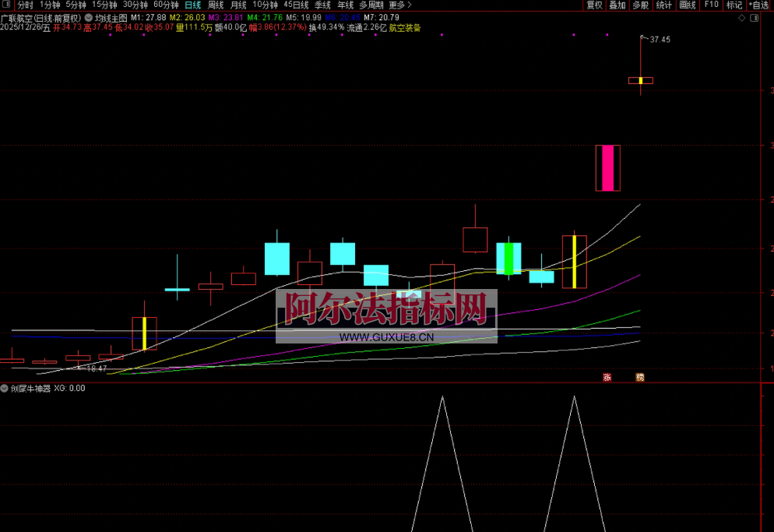
Task: Select the 日线 daily chart tab
Action: [x=192, y=5]
